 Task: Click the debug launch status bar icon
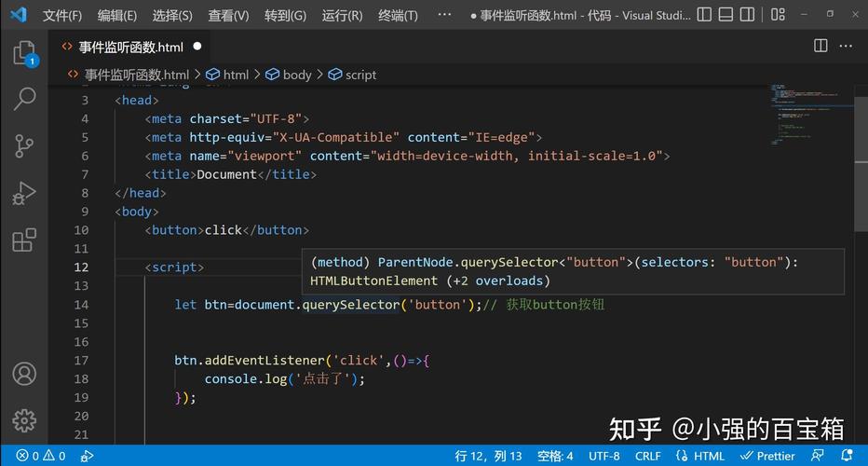[x=87, y=456]
